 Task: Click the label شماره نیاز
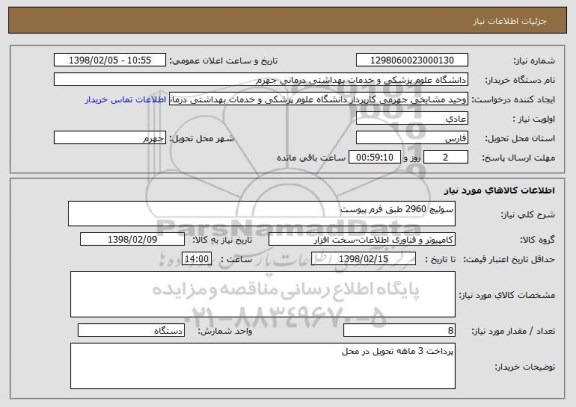coord(534,61)
